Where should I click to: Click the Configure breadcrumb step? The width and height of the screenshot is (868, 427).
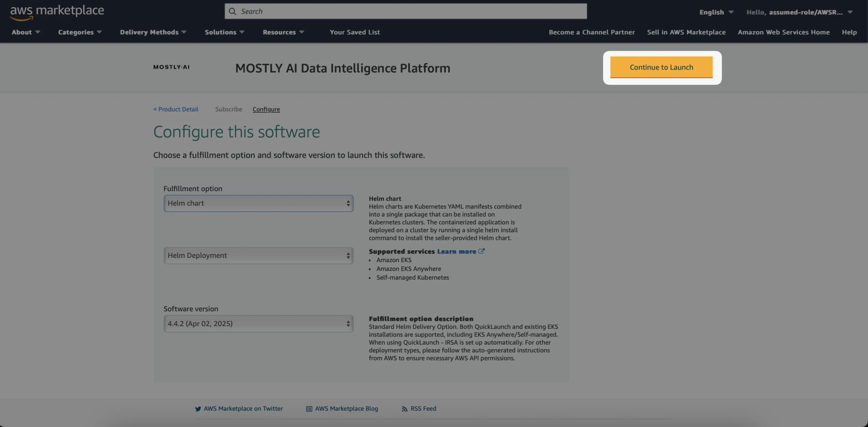tap(266, 109)
